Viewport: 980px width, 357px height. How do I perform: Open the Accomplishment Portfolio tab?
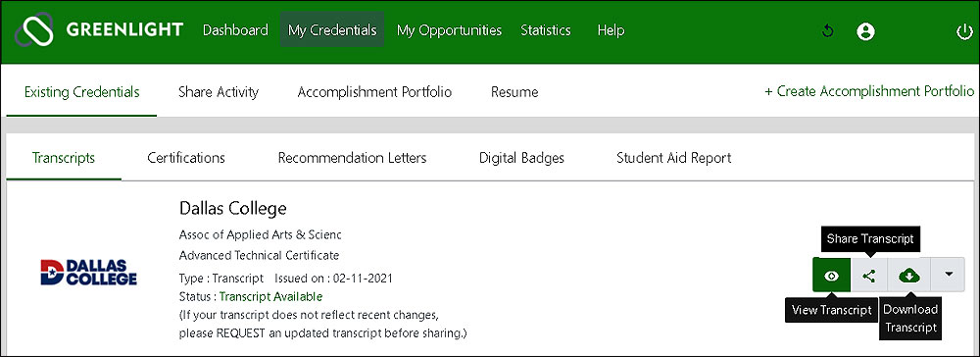[374, 92]
